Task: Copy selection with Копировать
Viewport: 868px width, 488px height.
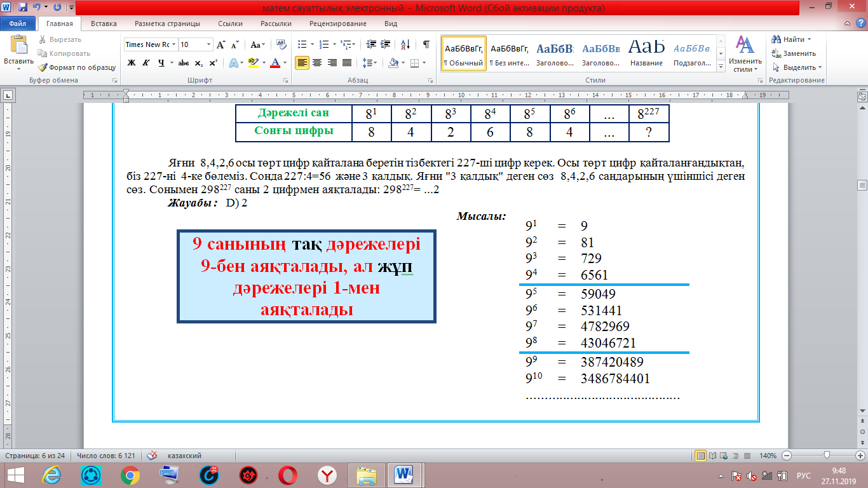Action: point(64,53)
